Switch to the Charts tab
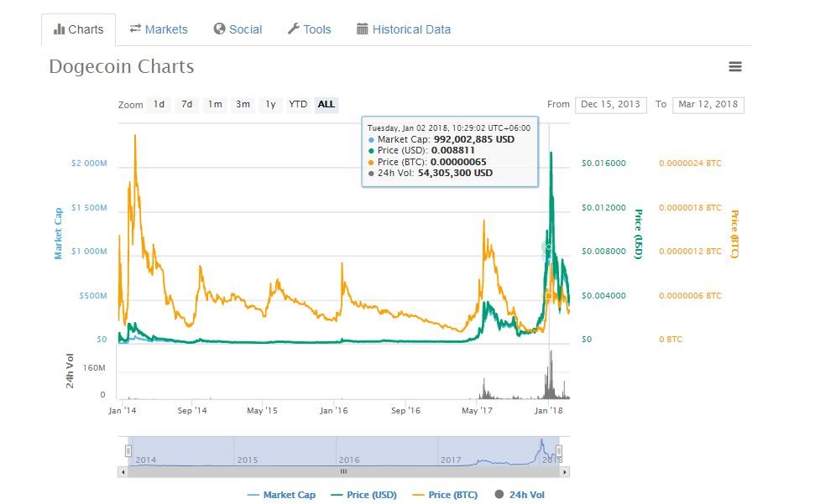The height and width of the screenshot is (504, 815). coord(79,29)
